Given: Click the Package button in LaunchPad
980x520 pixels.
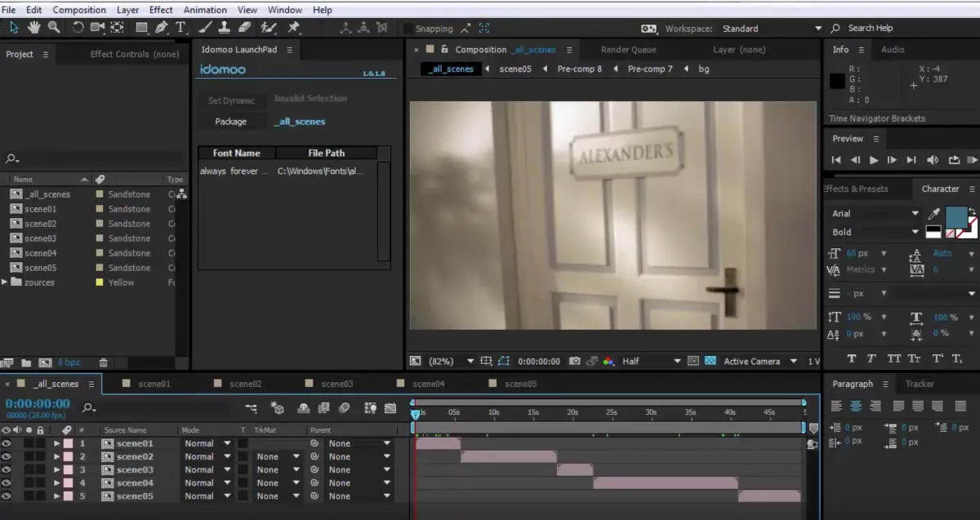Looking at the screenshot, I should click(x=231, y=122).
